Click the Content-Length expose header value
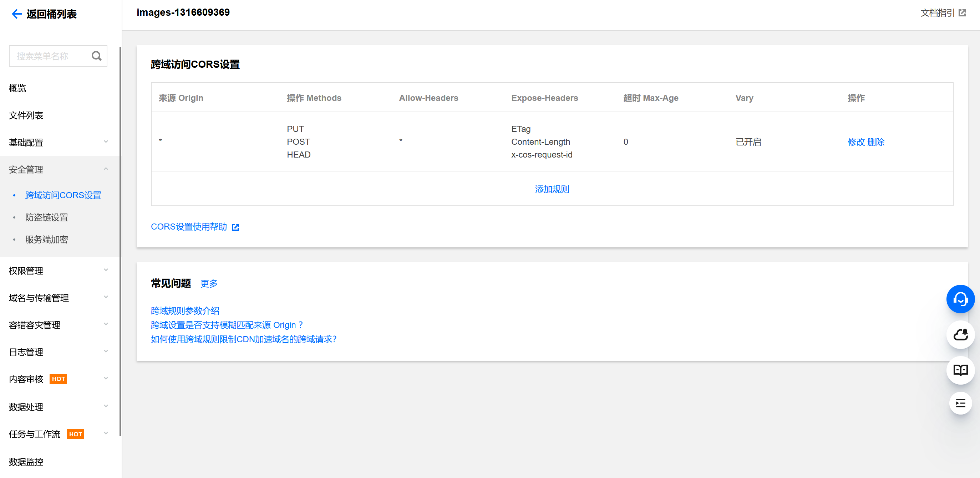Screen dimensions: 980x478 click(540, 142)
